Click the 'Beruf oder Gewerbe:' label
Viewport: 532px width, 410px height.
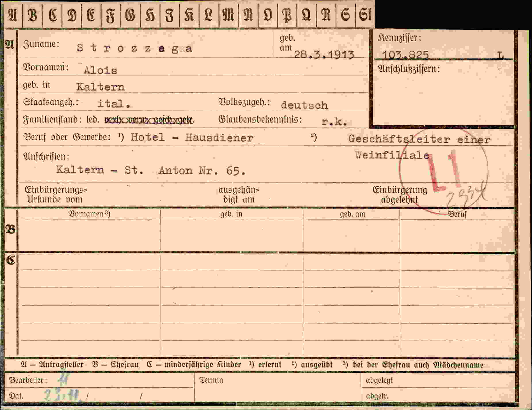click(x=67, y=137)
